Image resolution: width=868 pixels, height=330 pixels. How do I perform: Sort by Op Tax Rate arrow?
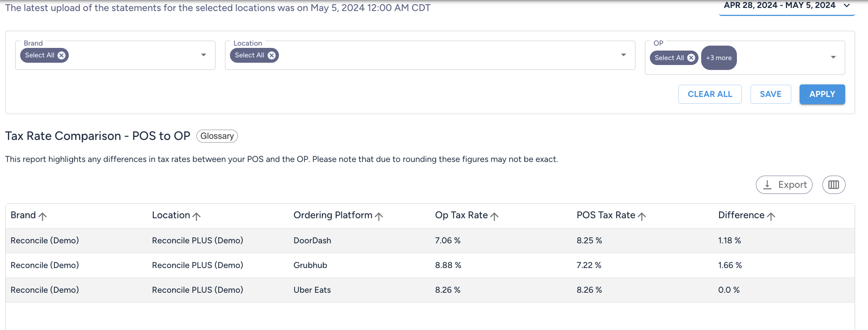coord(494,216)
